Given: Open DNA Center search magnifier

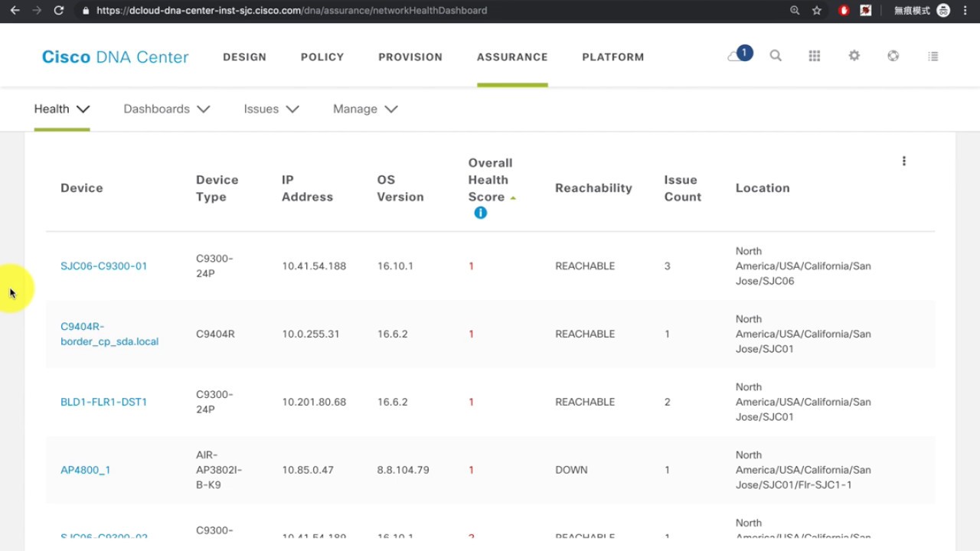Looking at the screenshot, I should (x=776, y=56).
